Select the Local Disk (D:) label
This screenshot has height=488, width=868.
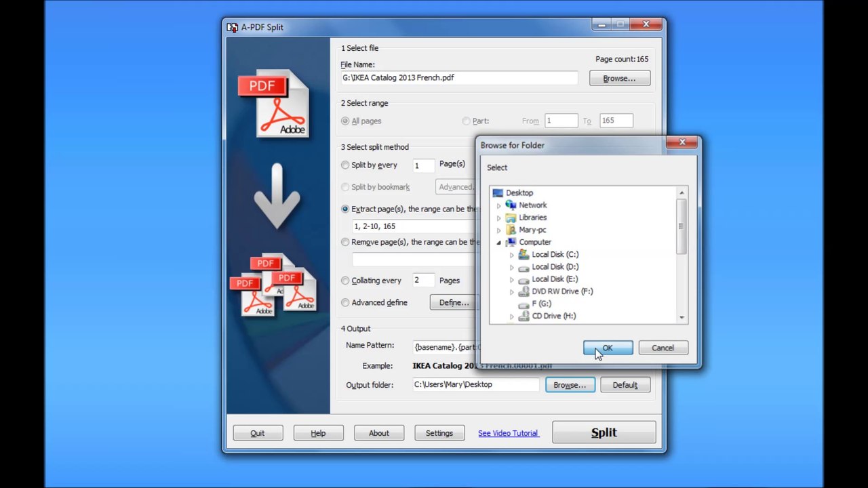tap(555, 266)
